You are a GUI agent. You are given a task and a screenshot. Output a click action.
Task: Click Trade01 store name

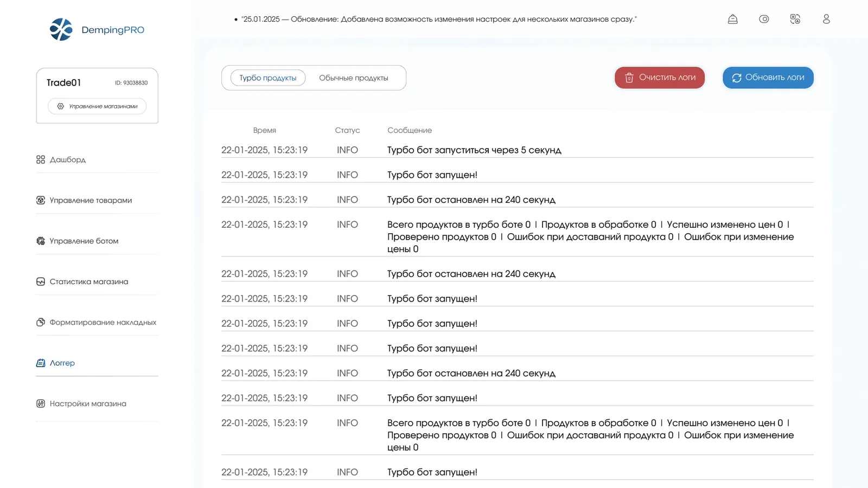[x=63, y=82]
